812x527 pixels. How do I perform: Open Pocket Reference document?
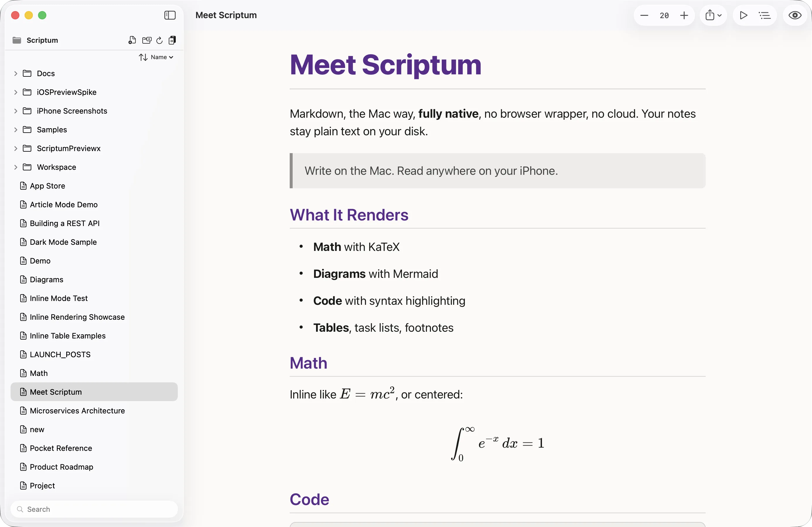[x=94, y=449]
